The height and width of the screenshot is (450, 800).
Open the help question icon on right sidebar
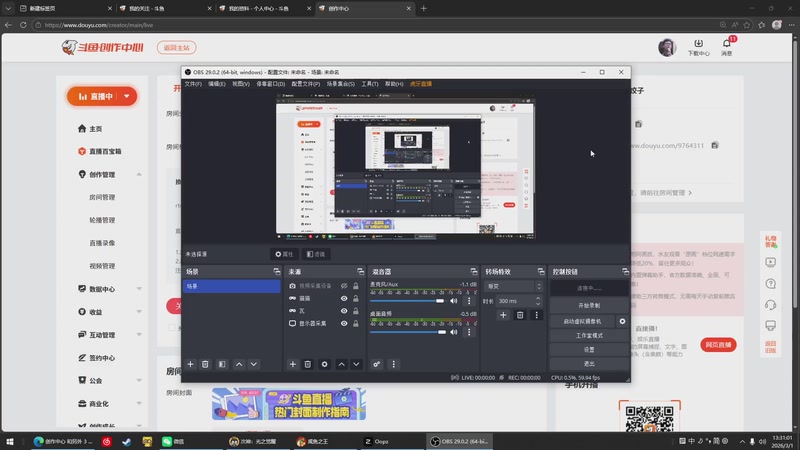pos(770,284)
